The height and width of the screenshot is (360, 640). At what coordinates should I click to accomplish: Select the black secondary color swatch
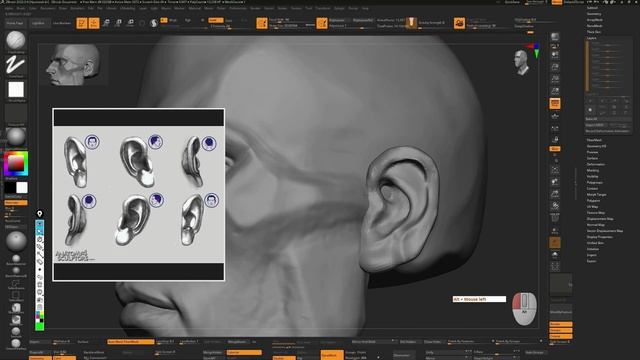[10, 188]
